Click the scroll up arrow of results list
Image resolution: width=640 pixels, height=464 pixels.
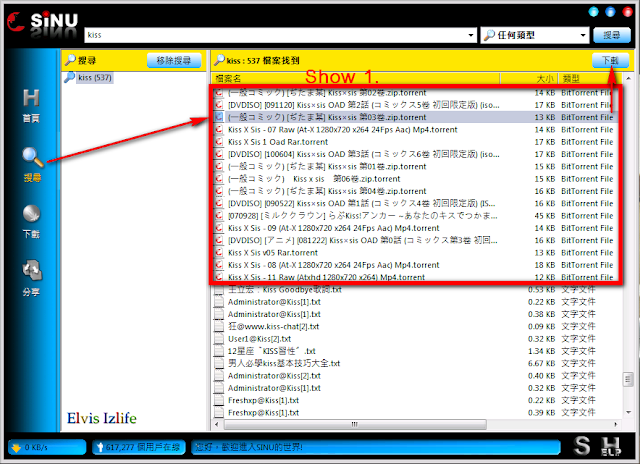coord(628,78)
